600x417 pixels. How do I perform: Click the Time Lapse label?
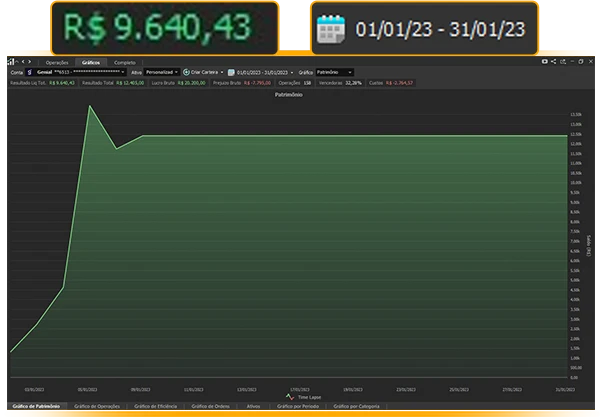tap(309, 397)
